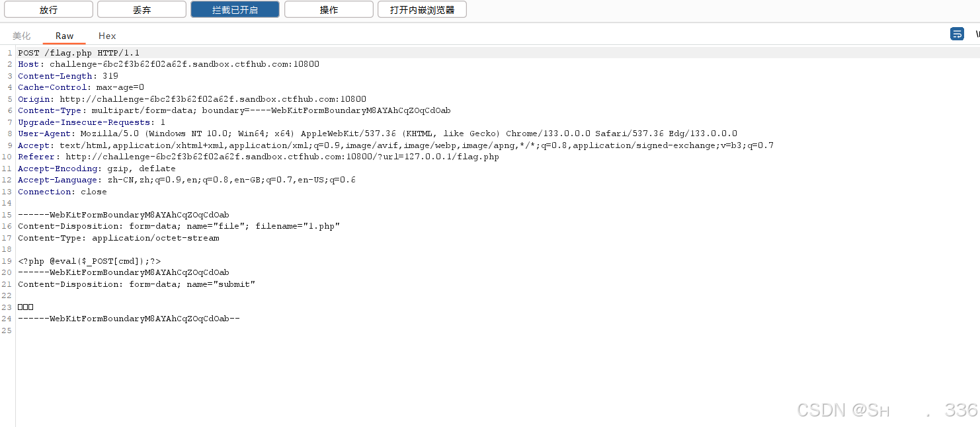The image size is (980, 427).
Task: Click the first WebKitFormBoundary line on row 15
Action: pyautogui.click(x=124, y=215)
